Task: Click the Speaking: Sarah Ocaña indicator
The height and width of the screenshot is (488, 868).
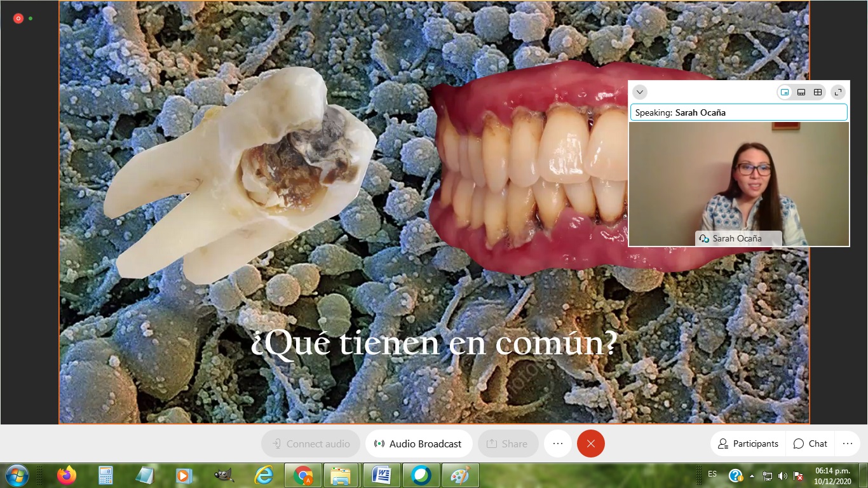Action: [739, 112]
